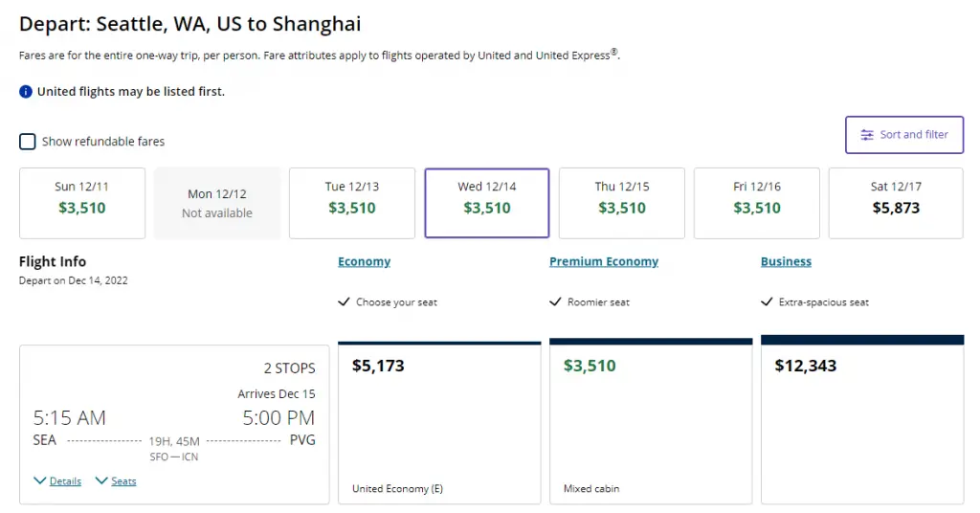Click the filter sliders icon
This screenshot has height=513, width=980.
pos(867,135)
